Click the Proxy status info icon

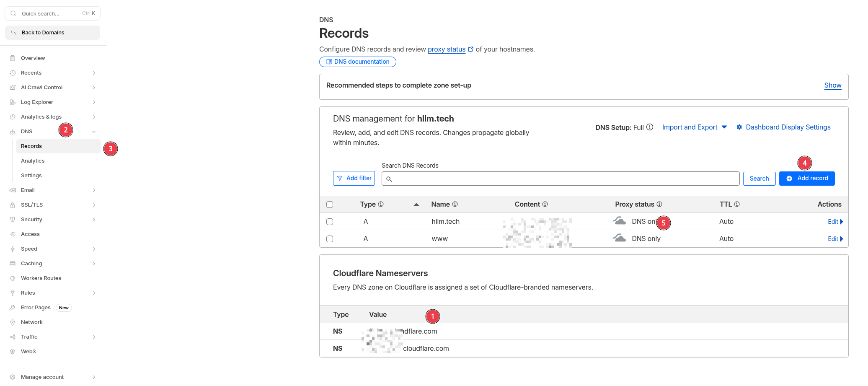click(659, 204)
